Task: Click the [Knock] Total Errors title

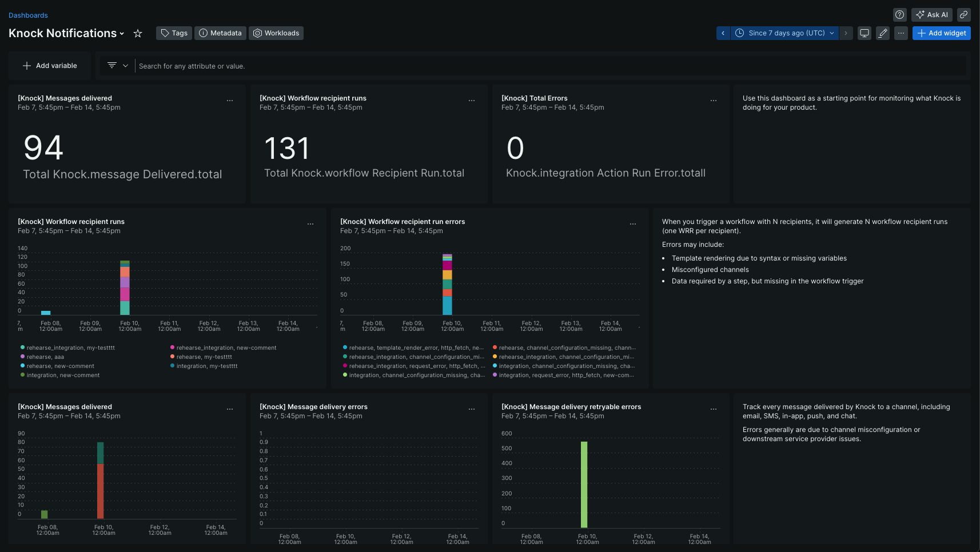Action: (x=534, y=98)
